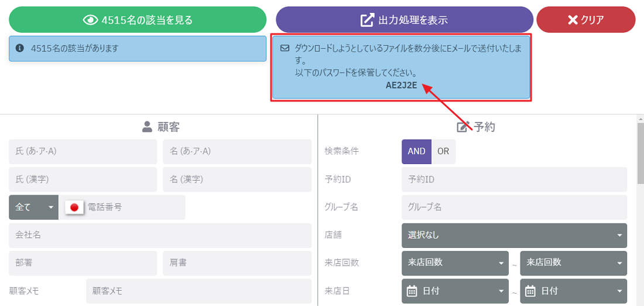Click the eye icon on green button
Viewport: 644px width, 306px height.
90,20
